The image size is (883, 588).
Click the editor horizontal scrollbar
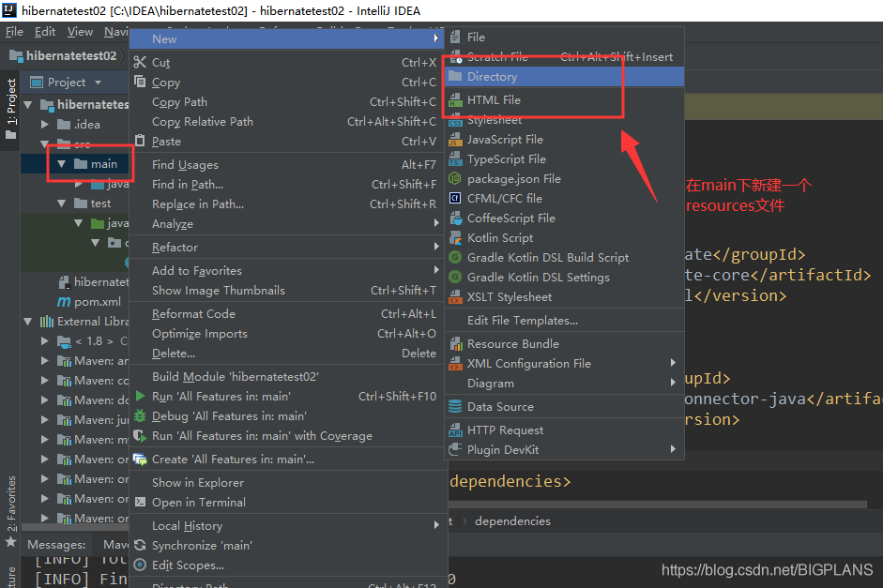658,505
